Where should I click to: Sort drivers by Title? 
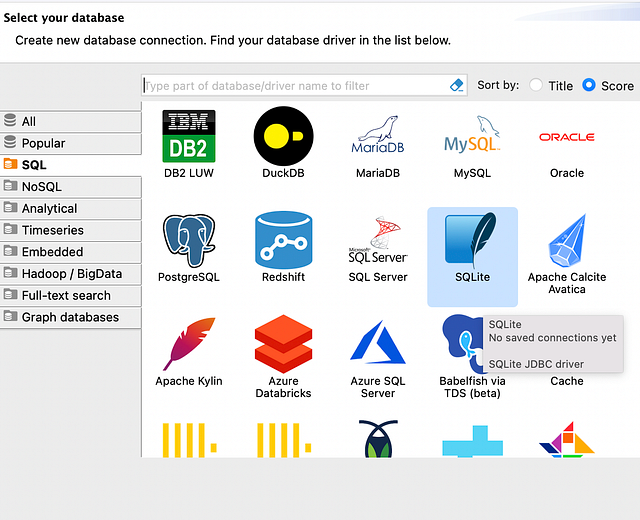[x=536, y=85]
